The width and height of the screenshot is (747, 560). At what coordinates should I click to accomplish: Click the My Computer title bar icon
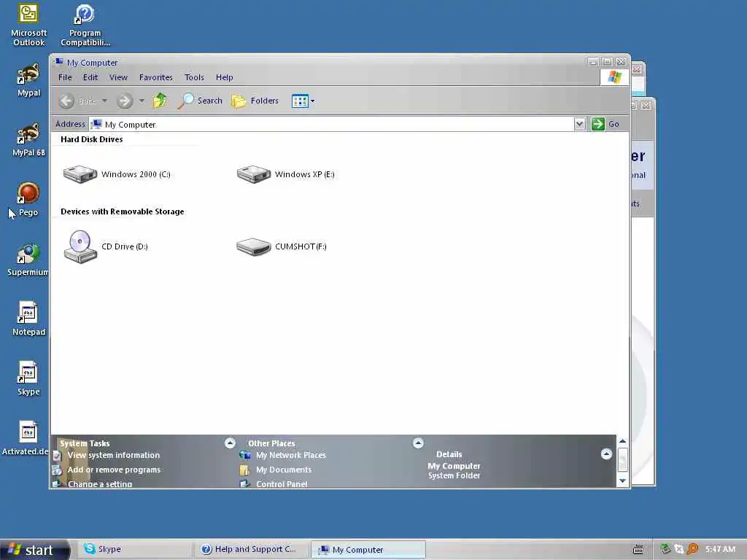(x=58, y=62)
